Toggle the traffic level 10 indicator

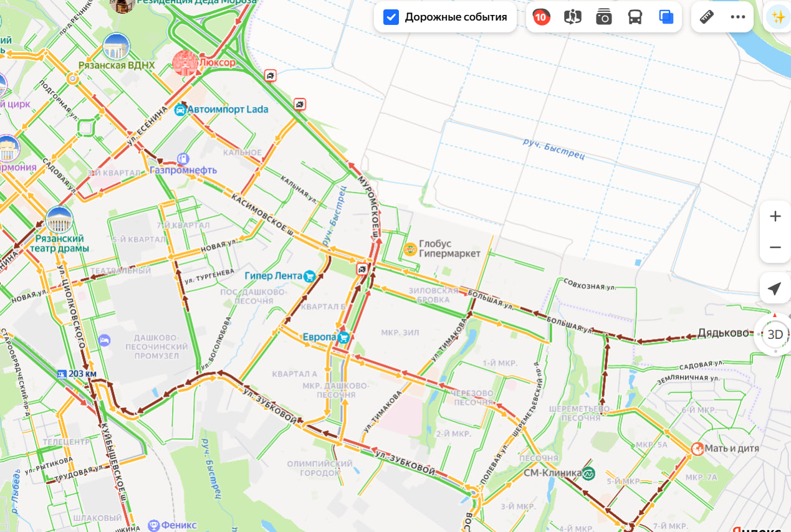click(x=541, y=17)
